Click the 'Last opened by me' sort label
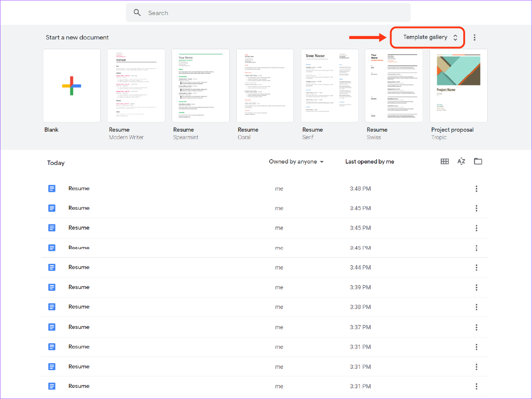This screenshot has width=532, height=399. pos(370,162)
